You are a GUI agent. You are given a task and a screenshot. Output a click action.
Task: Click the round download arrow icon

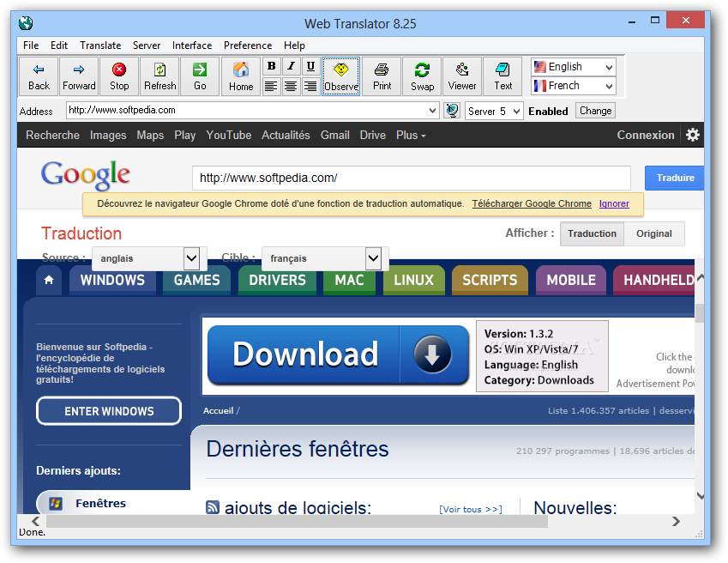[432, 354]
